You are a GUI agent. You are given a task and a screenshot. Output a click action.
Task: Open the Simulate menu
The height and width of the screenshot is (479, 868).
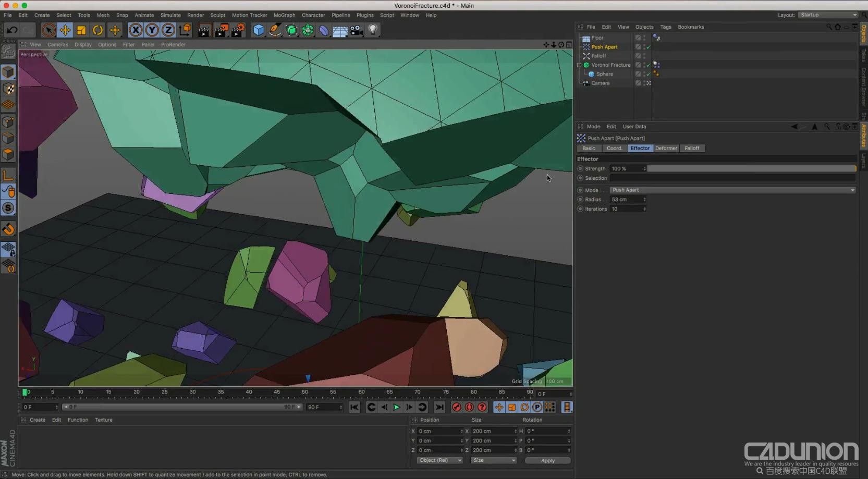pyautogui.click(x=170, y=15)
